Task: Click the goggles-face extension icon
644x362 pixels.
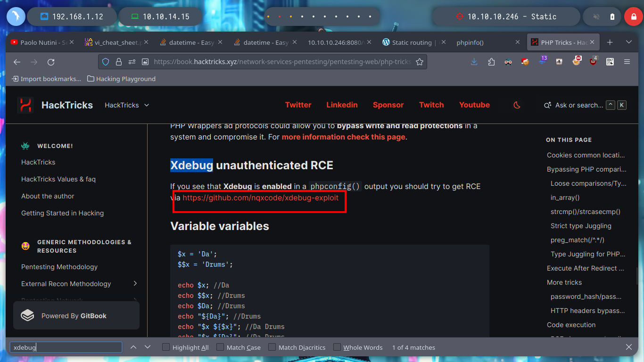Action: click(x=508, y=62)
